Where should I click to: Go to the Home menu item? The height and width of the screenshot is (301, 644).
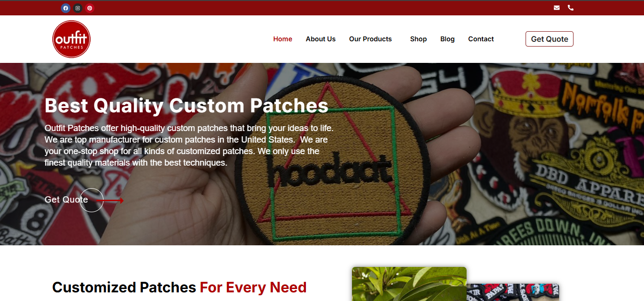coord(283,39)
